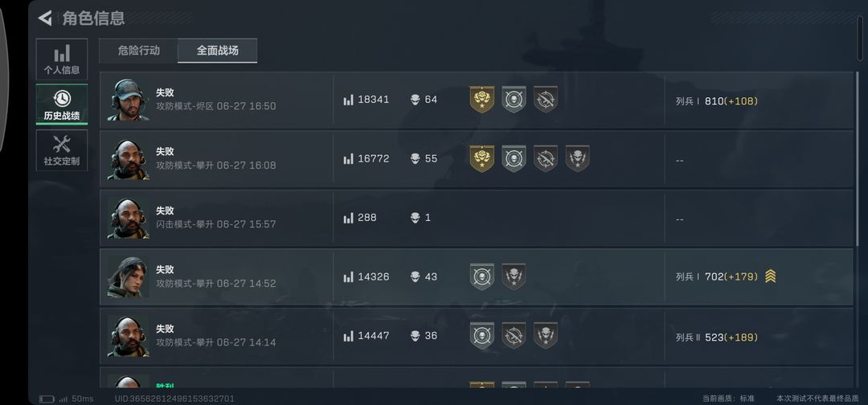
Task: Click the crosshair skull badge in 14:52 match
Action: (481, 276)
